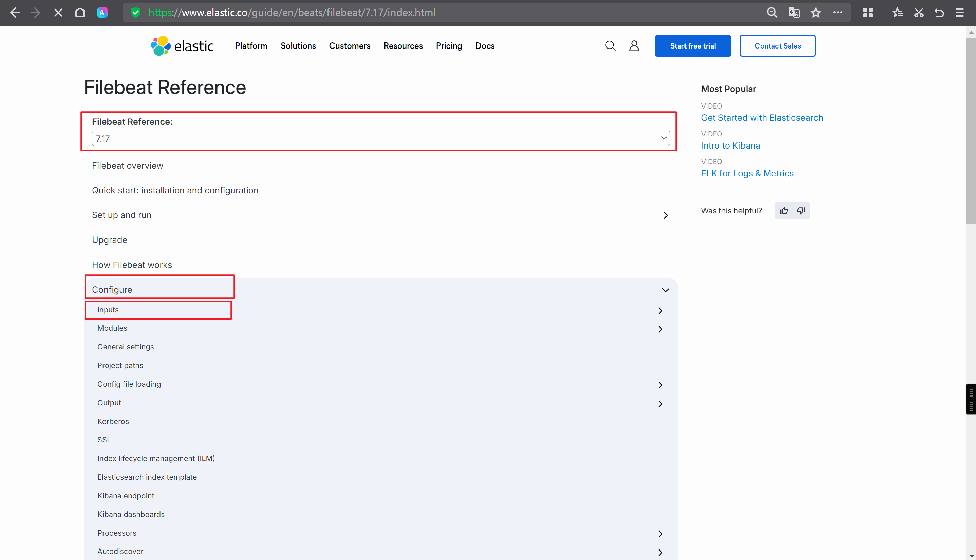Open SSL configuration page

coord(104,440)
